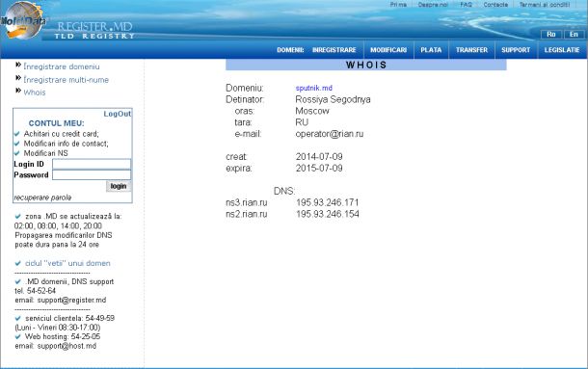Focus the Login ID input field
This screenshot has width=588, height=369.
click(92, 164)
